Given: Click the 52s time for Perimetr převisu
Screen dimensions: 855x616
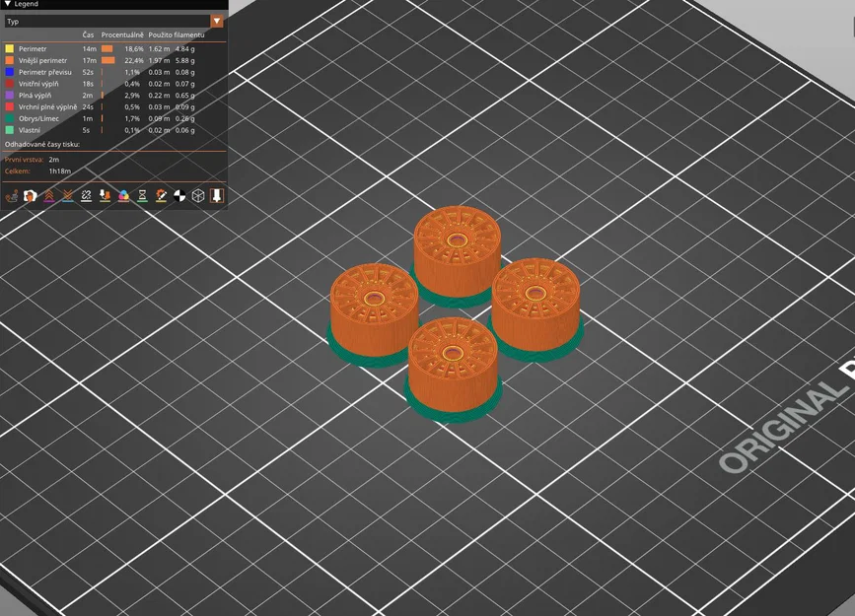Looking at the screenshot, I should coord(88,72).
